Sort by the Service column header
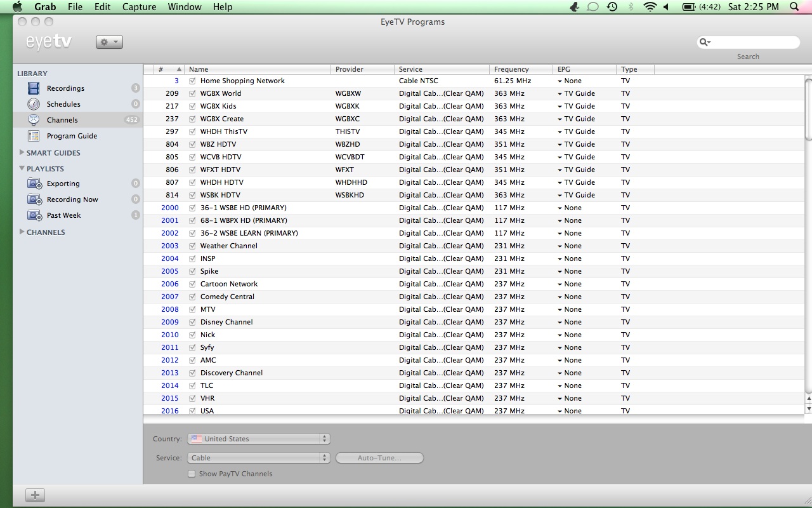The image size is (812, 508). 442,69
